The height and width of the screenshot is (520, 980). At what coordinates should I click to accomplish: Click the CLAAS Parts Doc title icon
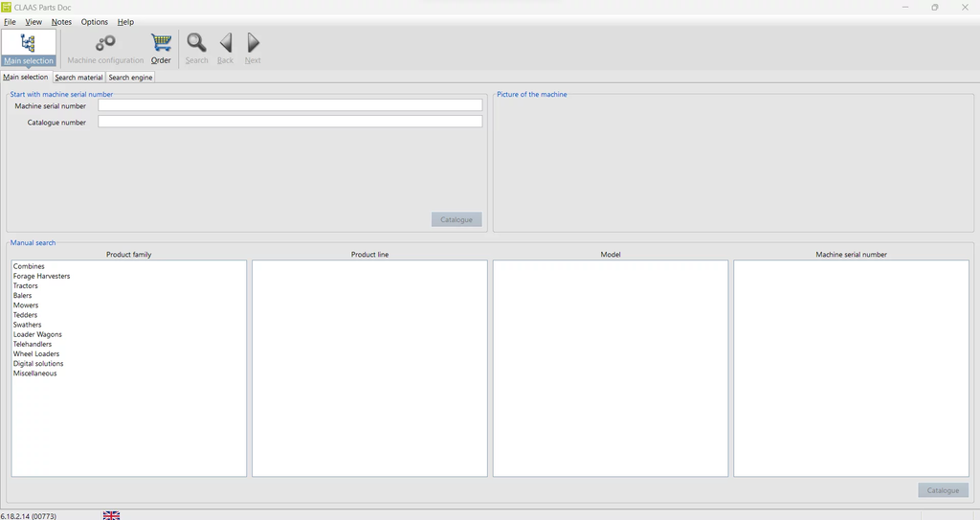(x=7, y=7)
